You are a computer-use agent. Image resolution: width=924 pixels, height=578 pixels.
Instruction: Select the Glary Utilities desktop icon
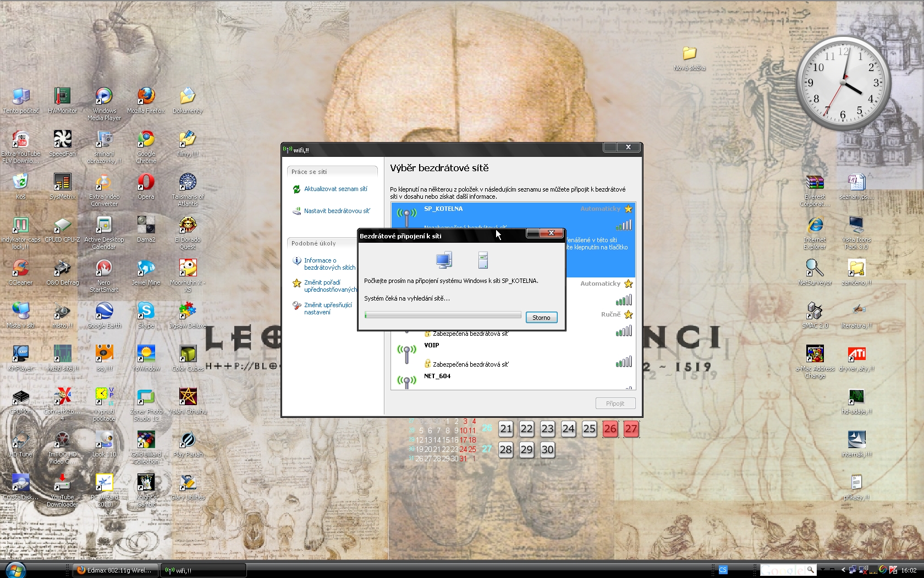click(188, 487)
